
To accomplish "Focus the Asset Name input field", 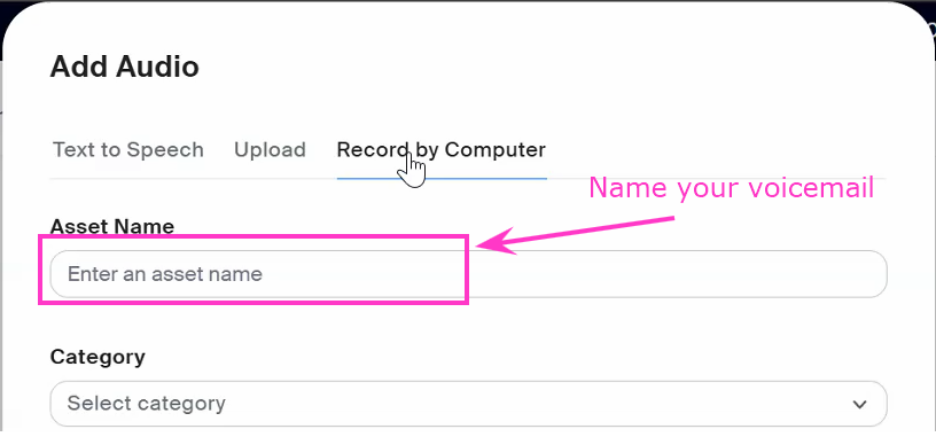I will click(x=469, y=274).
